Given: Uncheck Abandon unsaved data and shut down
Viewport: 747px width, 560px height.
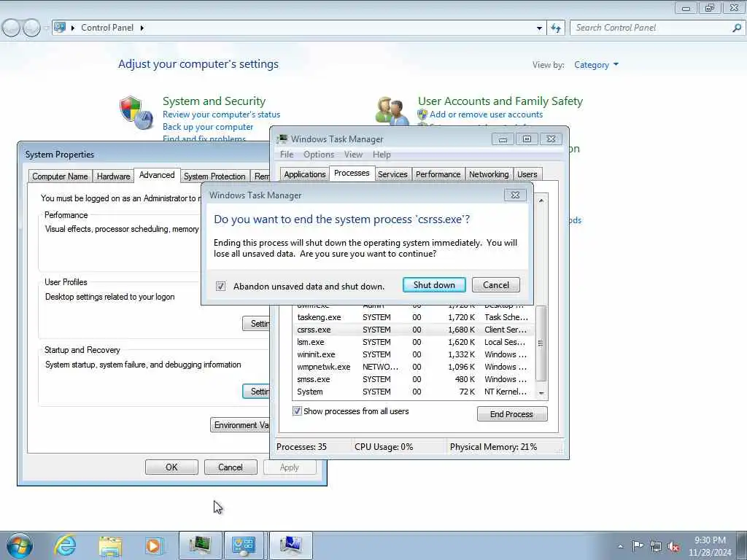Looking at the screenshot, I should pos(220,286).
